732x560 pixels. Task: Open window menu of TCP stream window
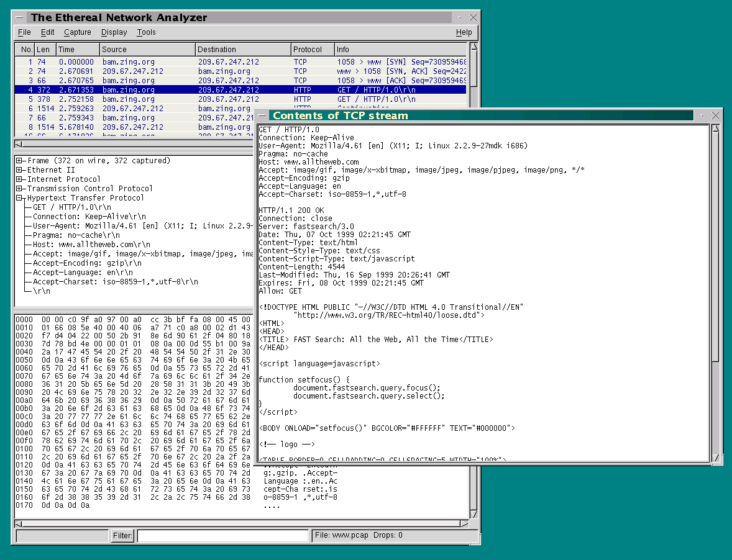[263, 115]
